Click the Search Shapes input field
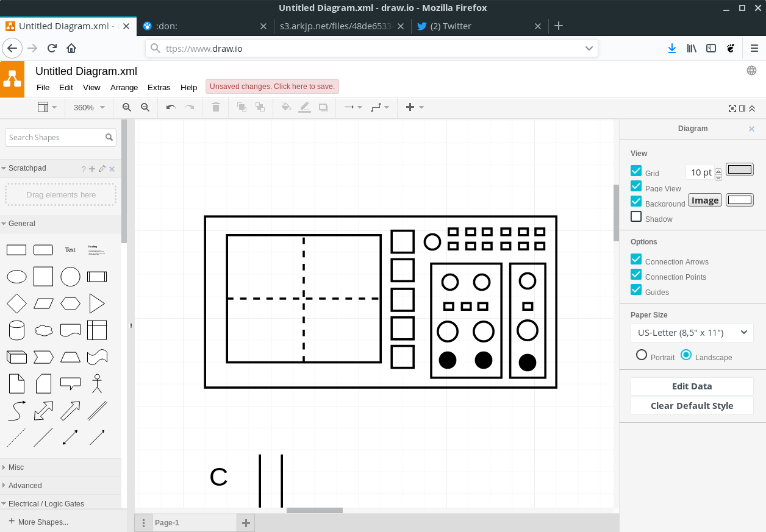766x532 pixels. tap(55, 137)
